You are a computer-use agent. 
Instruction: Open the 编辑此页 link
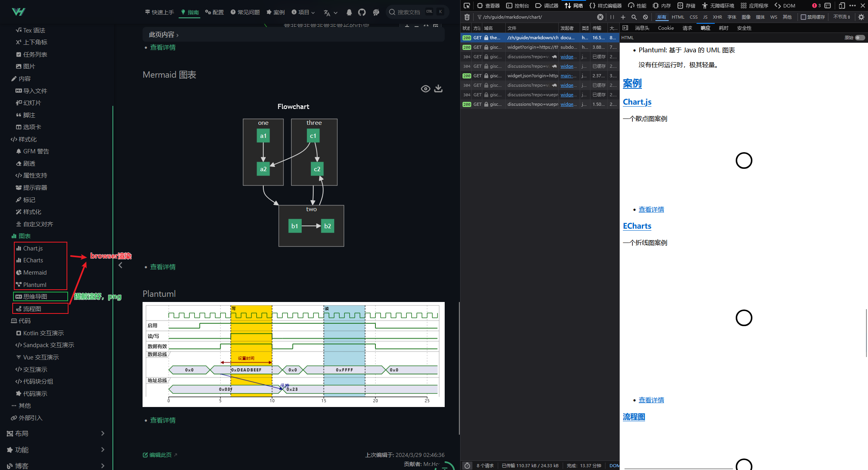(160, 455)
